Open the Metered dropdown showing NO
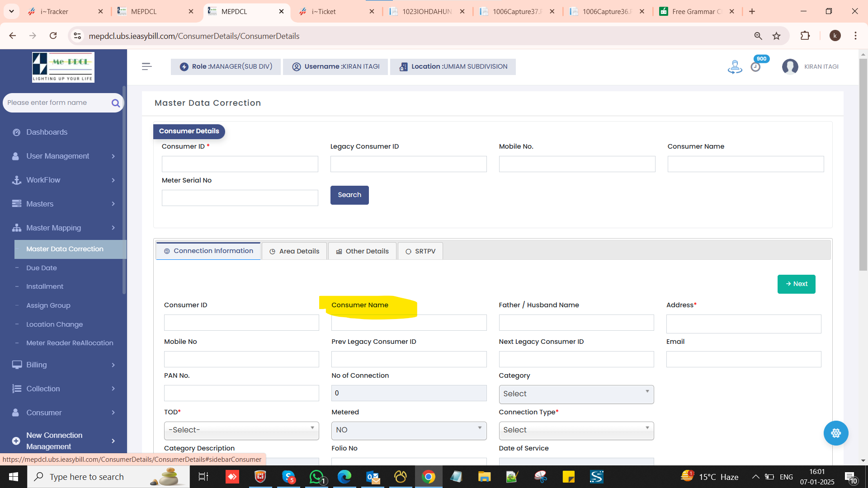This screenshot has height=488, width=868. pos(409,430)
